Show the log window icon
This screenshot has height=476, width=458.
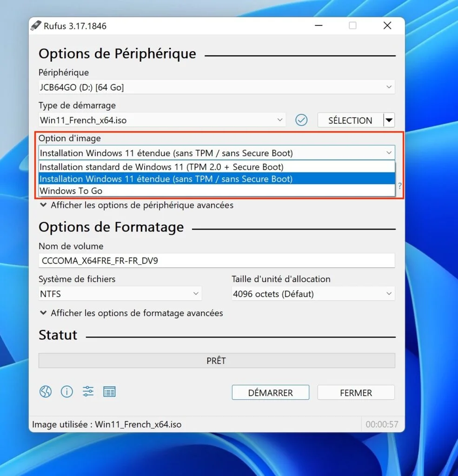point(109,392)
